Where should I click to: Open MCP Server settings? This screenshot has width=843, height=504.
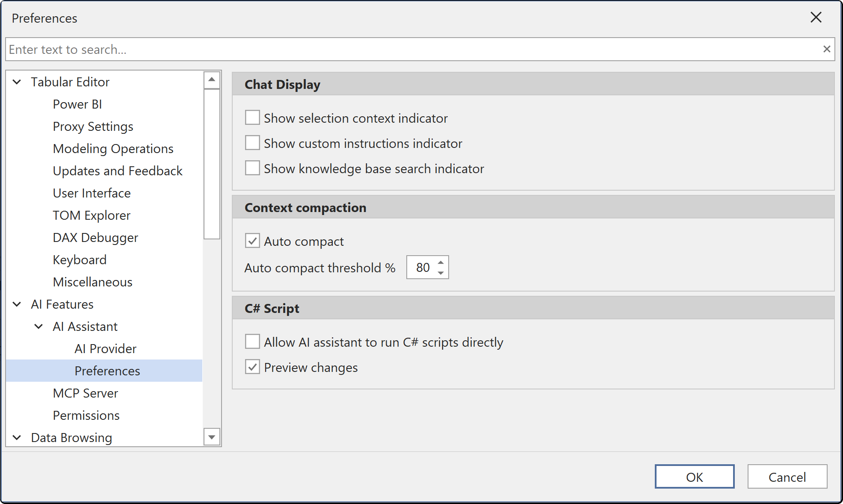pos(86,393)
